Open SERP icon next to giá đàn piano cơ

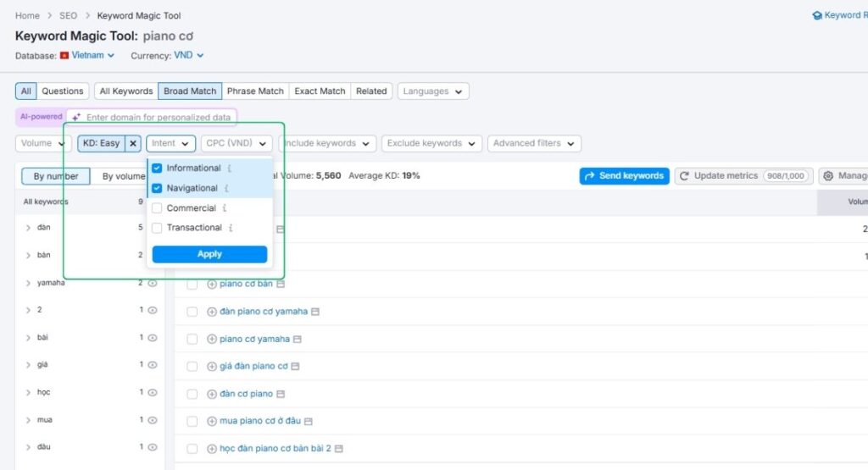pos(295,367)
